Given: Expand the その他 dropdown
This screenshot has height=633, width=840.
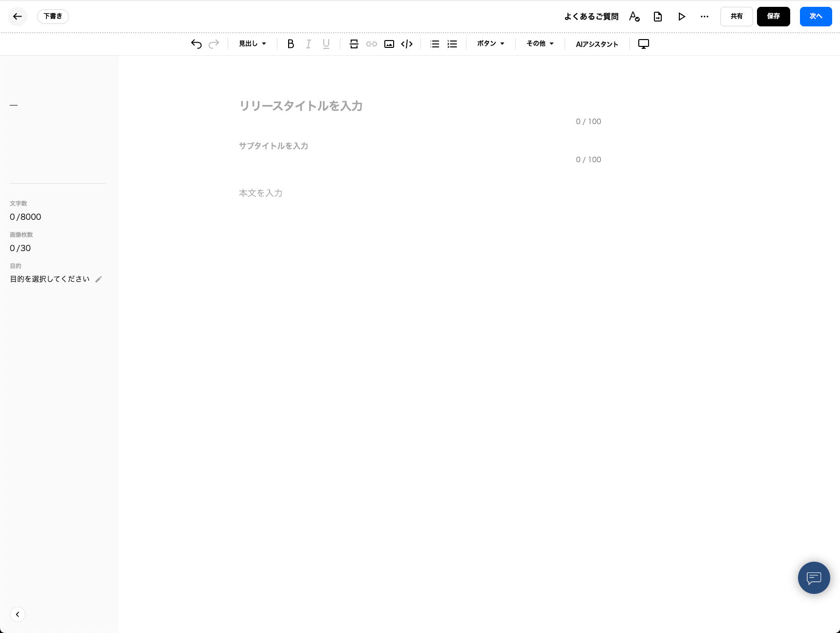Looking at the screenshot, I should click(539, 43).
